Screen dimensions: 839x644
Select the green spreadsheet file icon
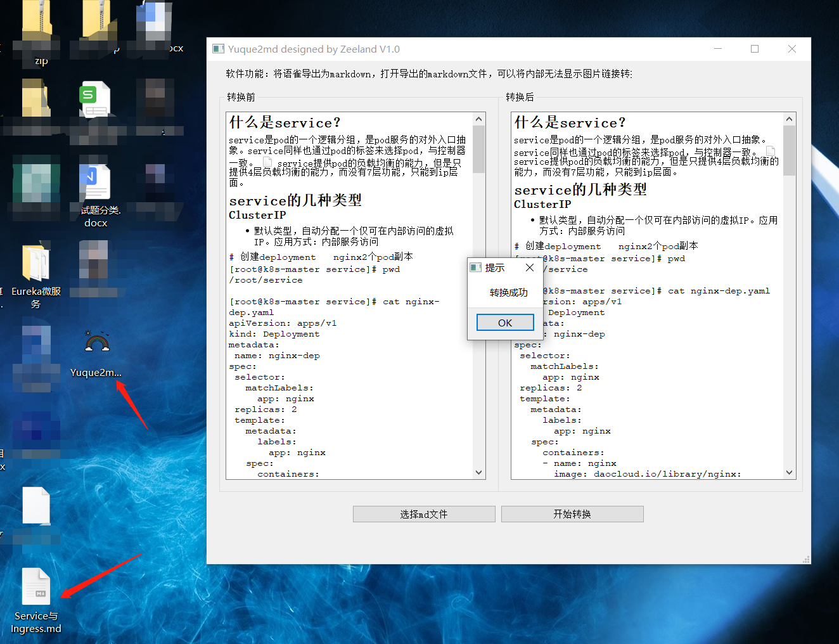[95, 100]
